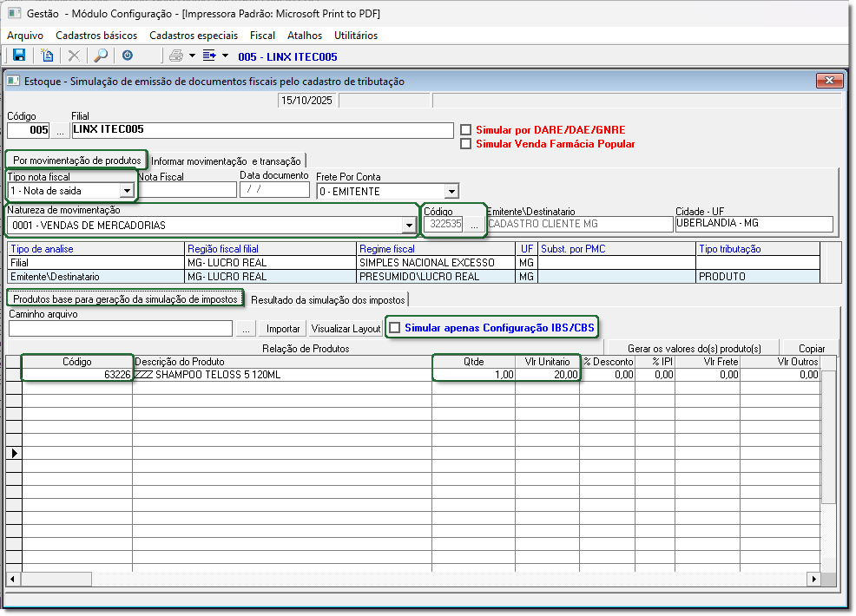Expand Frete Por Conta combo box
Screen dimensions: 856x616
451,192
